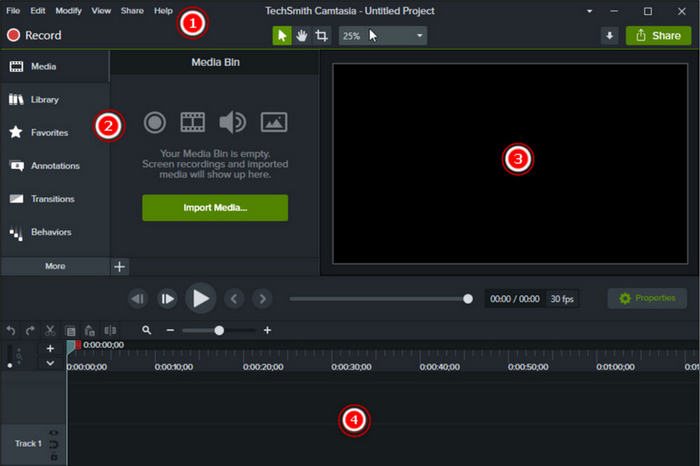The height and width of the screenshot is (466, 700).
Task: Zoom out timeline with minus icon
Action: tap(170, 330)
